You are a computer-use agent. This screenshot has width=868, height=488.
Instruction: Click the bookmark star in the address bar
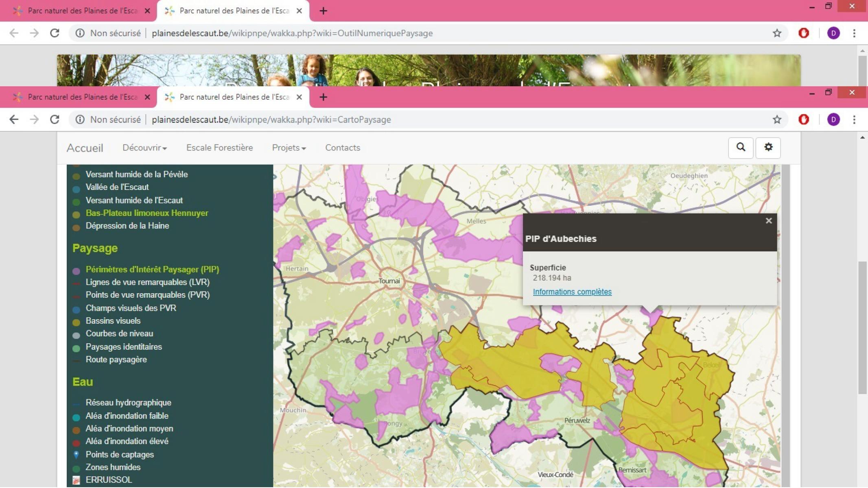(x=777, y=119)
